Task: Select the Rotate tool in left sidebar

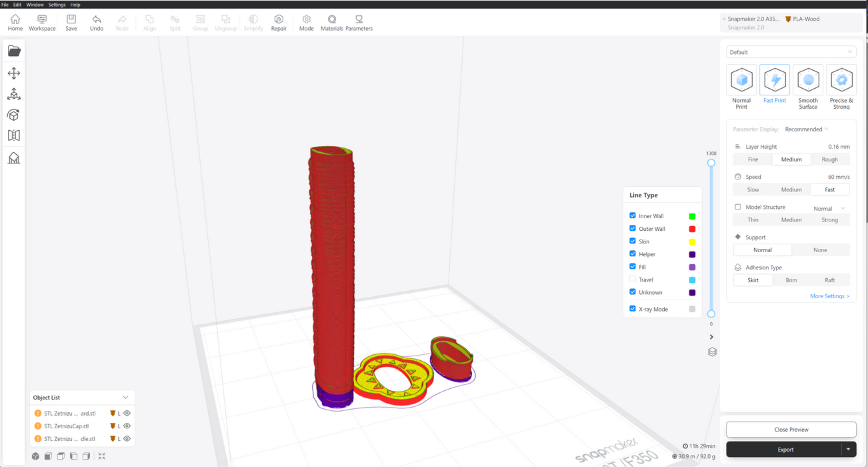Action: (x=14, y=115)
